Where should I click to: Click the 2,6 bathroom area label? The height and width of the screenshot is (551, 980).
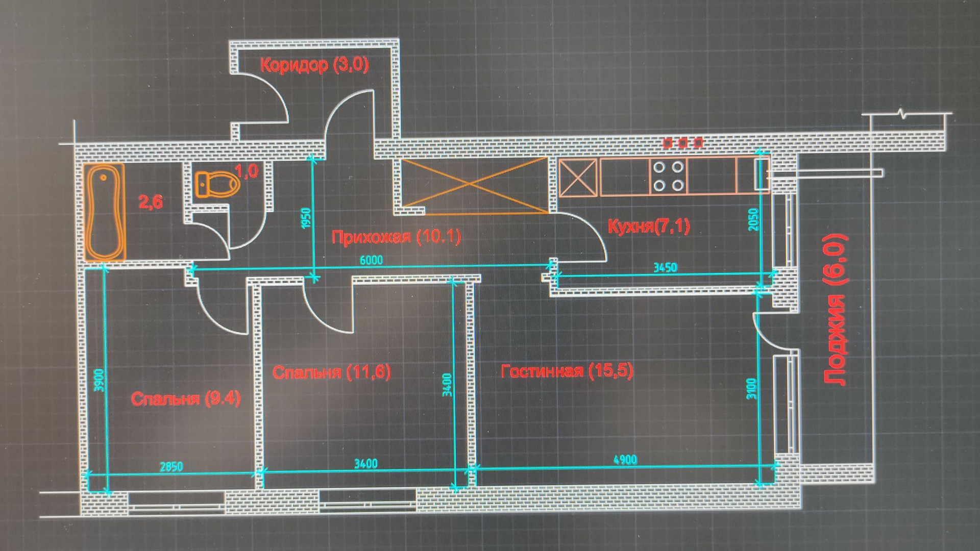point(151,202)
